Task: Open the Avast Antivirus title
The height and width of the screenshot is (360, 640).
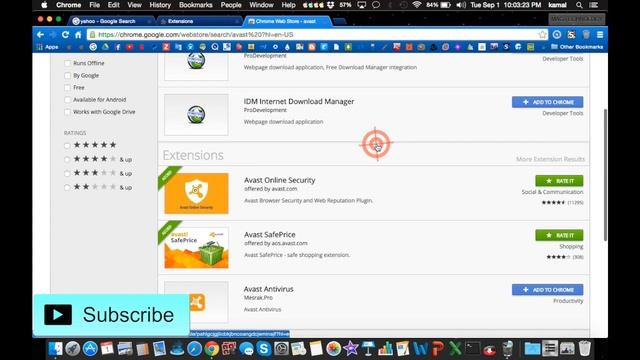Action: (x=269, y=289)
